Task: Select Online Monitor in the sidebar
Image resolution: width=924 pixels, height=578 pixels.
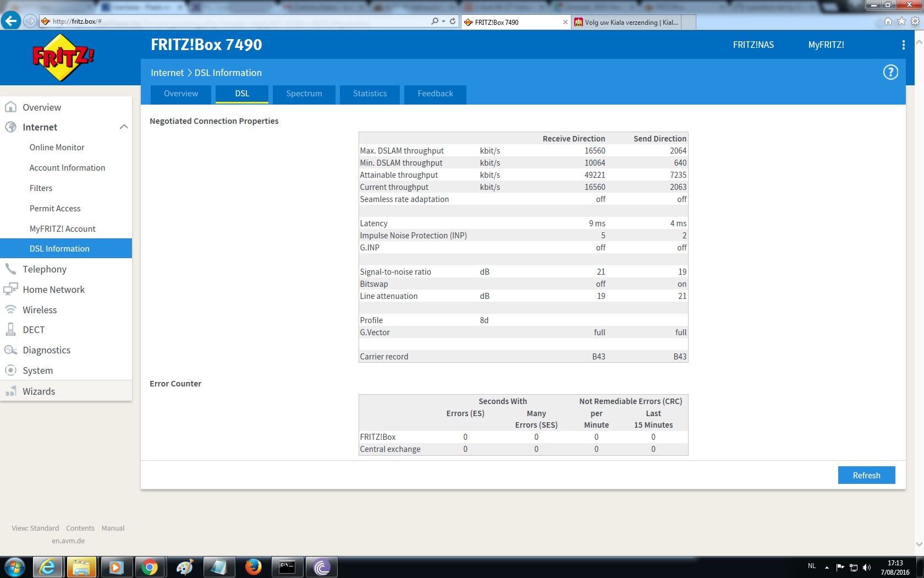Action: click(57, 148)
